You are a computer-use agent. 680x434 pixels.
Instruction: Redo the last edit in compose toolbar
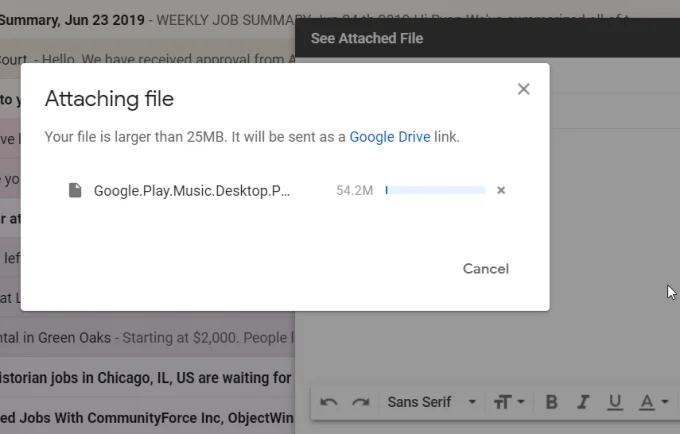click(x=360, y=402)
